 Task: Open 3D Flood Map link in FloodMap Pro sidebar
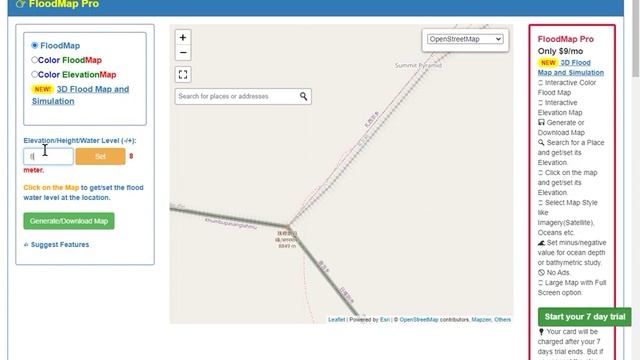pos(576,63)
